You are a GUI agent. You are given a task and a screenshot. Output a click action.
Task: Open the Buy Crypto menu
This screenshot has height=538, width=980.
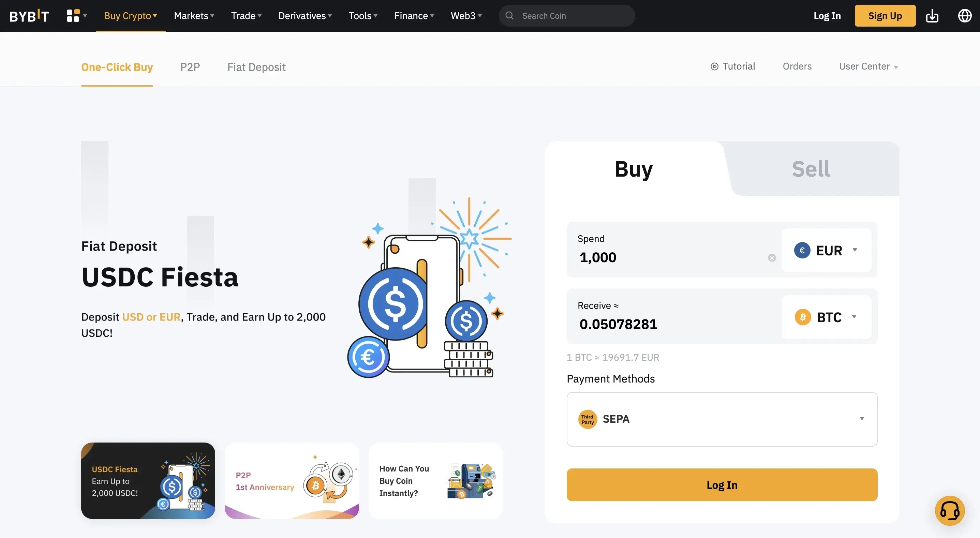click(131, 16)
